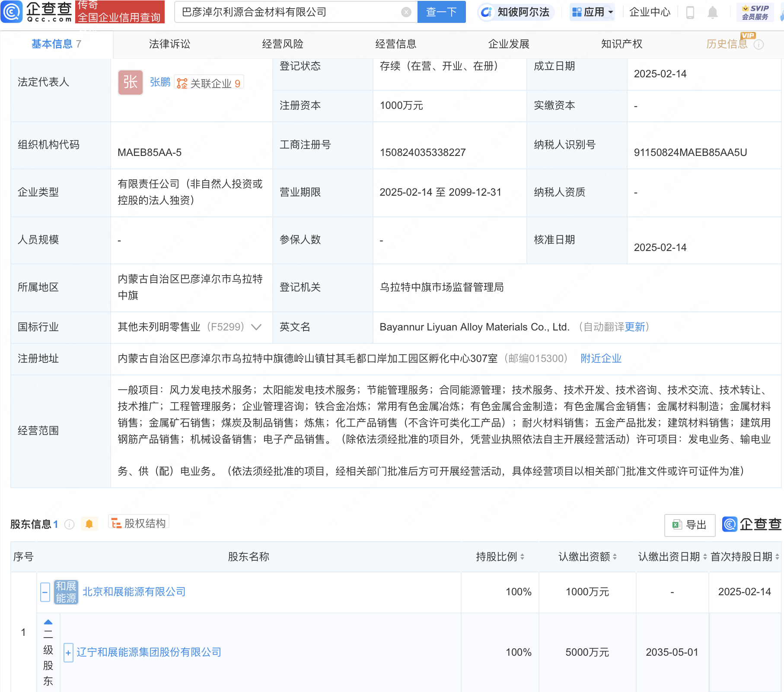
Task: Open the 附近企业 link
Action: (601, 358)
